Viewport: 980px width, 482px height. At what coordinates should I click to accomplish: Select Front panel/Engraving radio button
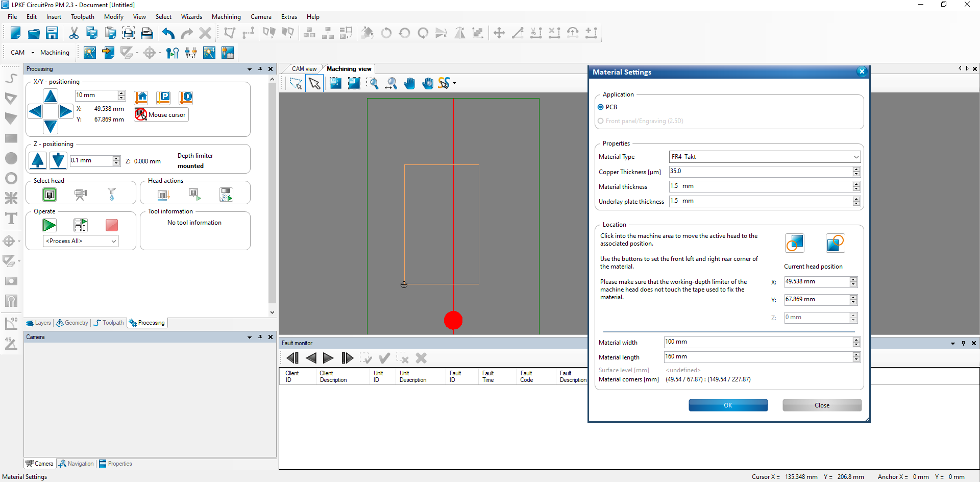pyautogui.click(x=601, y=121)
